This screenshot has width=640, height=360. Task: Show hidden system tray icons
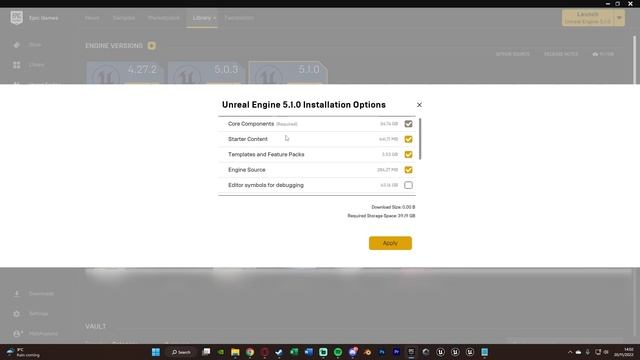[570, 352]
